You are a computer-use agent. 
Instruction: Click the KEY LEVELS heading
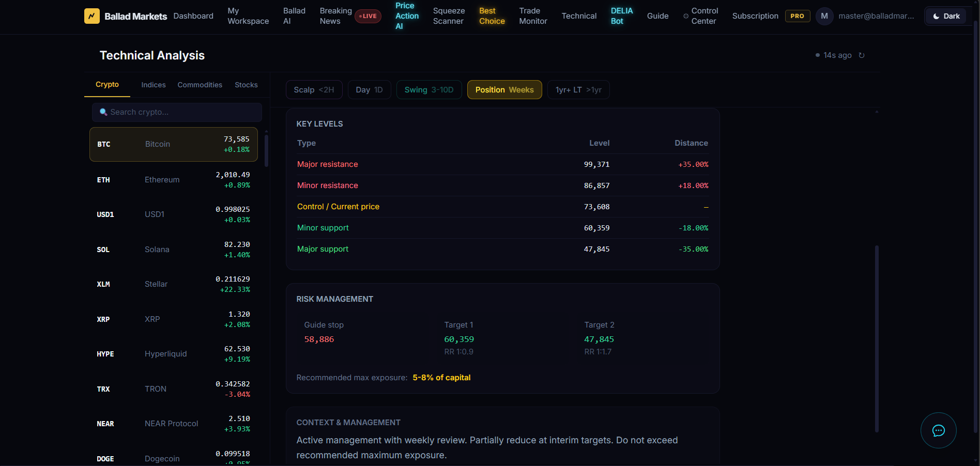click(319, 124)
